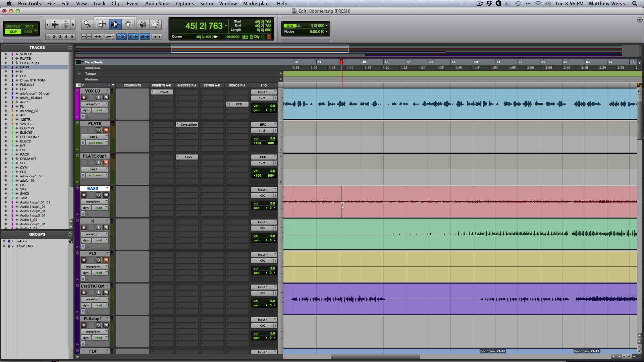Enable Shuffle edit mode
This screenshot has height=362, width=644.
tap(13, 26)
